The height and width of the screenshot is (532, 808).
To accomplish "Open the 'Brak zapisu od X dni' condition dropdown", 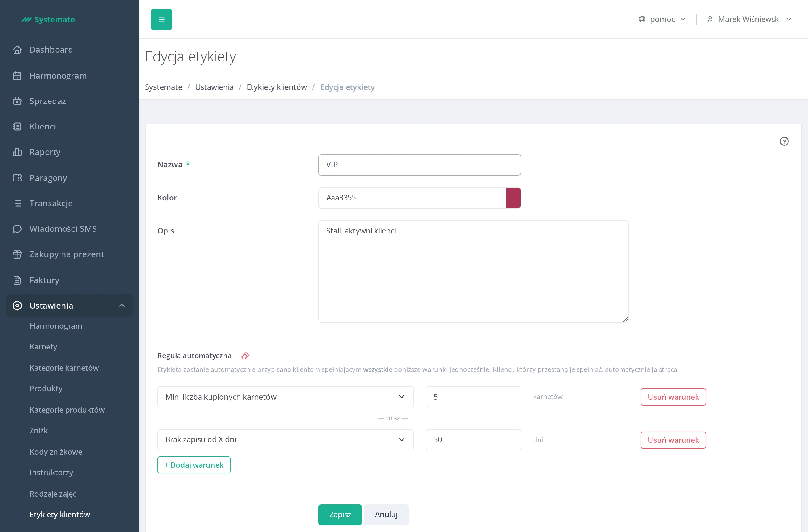I will click(285, 440).
